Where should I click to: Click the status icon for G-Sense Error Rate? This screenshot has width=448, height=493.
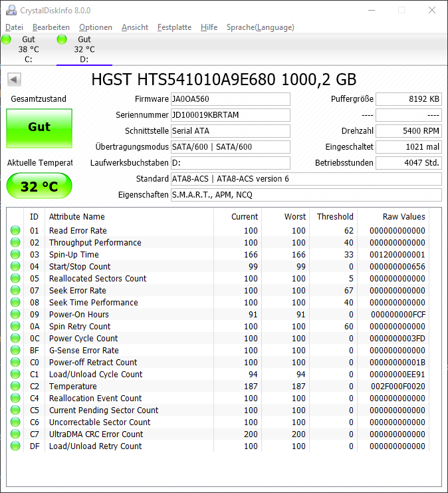tap(15, 350)
